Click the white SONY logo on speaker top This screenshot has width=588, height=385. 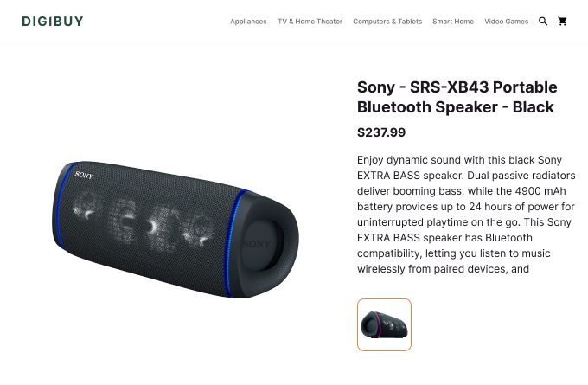point(84,175)
